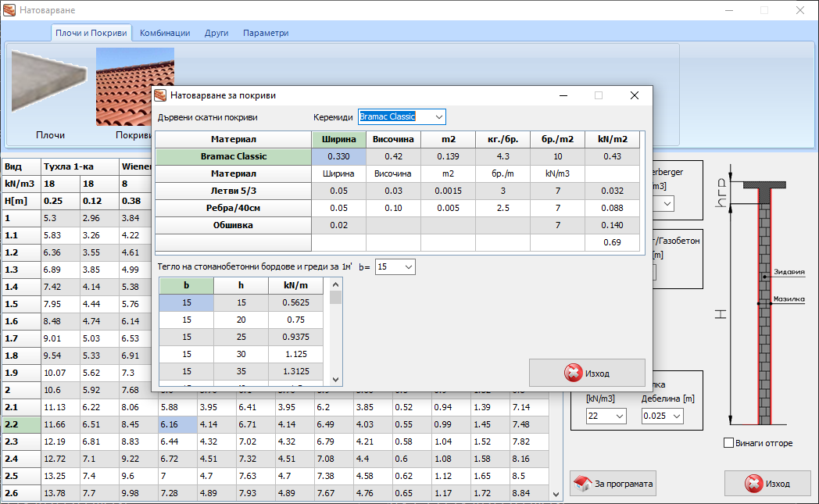Select the Bramac Classic Ширина cell 0.330
Image resolution: width=819 pixels, height=504 pixels.
click(x=338, y=156)
